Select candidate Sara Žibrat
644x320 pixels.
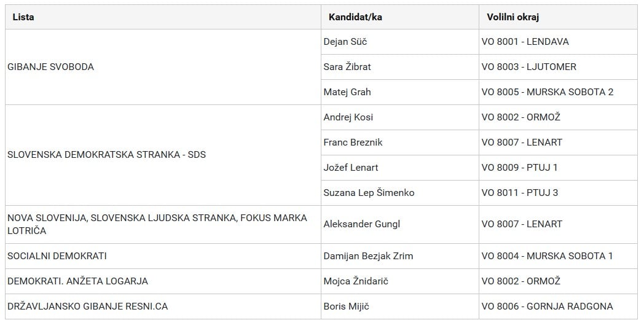[x=347, y=67]
